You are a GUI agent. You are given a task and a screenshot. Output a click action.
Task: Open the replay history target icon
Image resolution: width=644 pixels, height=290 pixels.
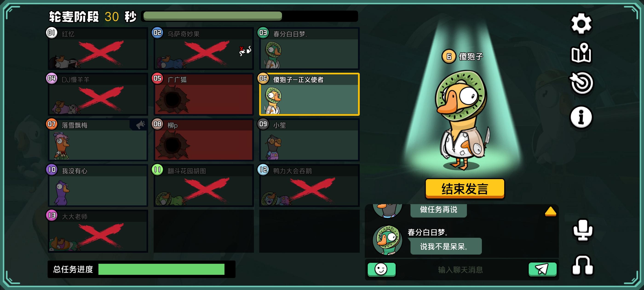(581, 83)
